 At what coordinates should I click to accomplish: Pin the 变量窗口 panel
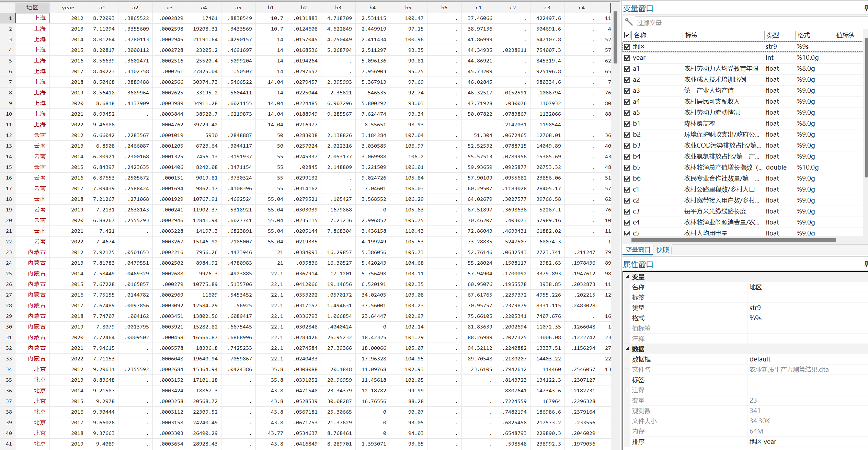click(x=866, y=8)
